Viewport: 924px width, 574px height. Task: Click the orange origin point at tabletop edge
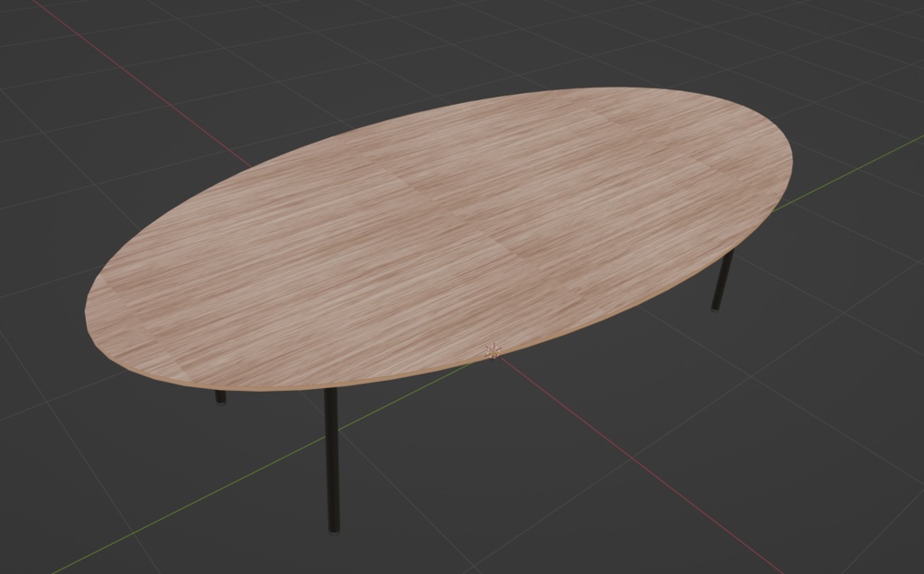point(493,352)
